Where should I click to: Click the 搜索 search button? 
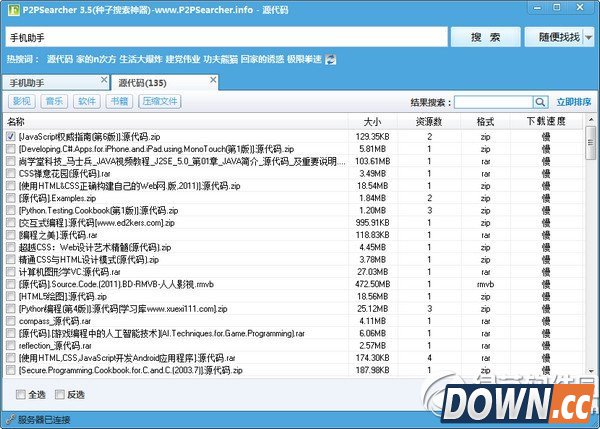coord(486,37)
